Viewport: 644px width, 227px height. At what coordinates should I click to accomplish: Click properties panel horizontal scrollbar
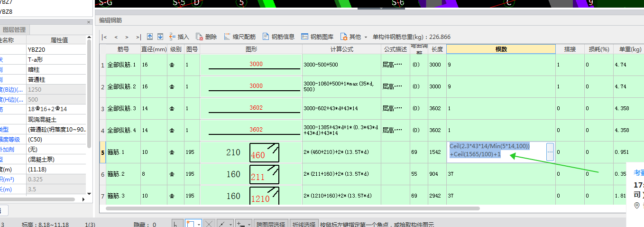point(38,199)
